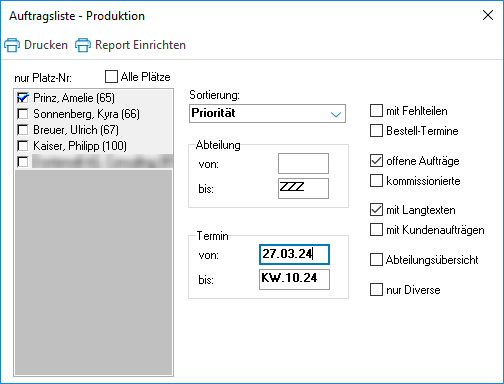Viewport: 504px width, 384px height.
Task: Click the Abteilung bis field containing ZZZ
Action: 303,188
